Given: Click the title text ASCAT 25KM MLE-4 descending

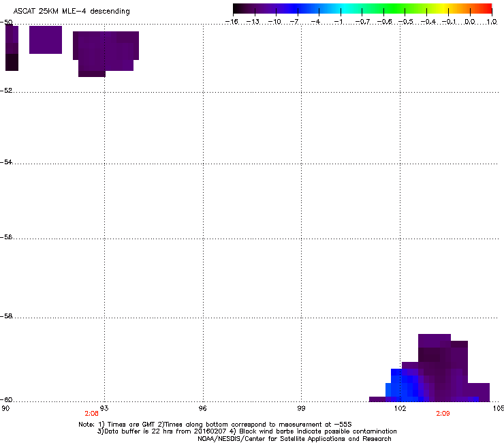Looking at the screenshot, I should pos(72,12).
